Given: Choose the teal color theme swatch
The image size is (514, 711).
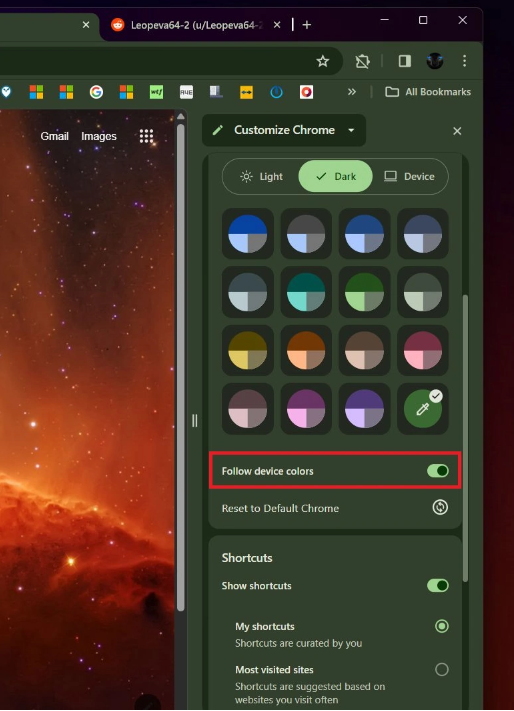Looking at the screenshot, I should [306, 292].
